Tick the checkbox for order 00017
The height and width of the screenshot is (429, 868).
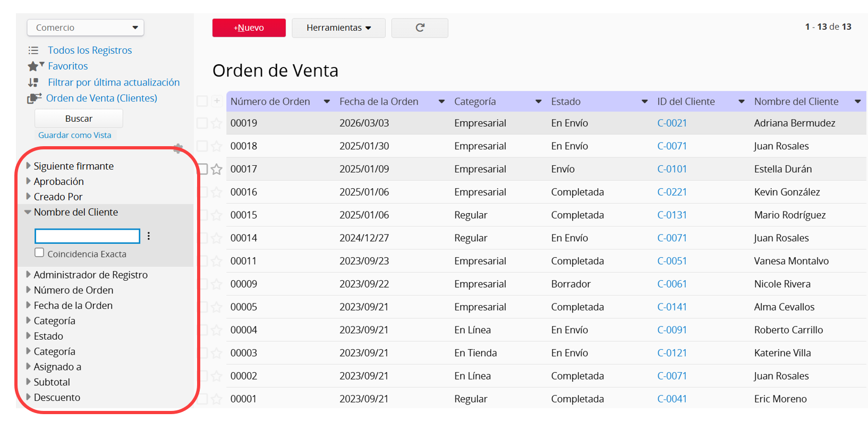202,169
